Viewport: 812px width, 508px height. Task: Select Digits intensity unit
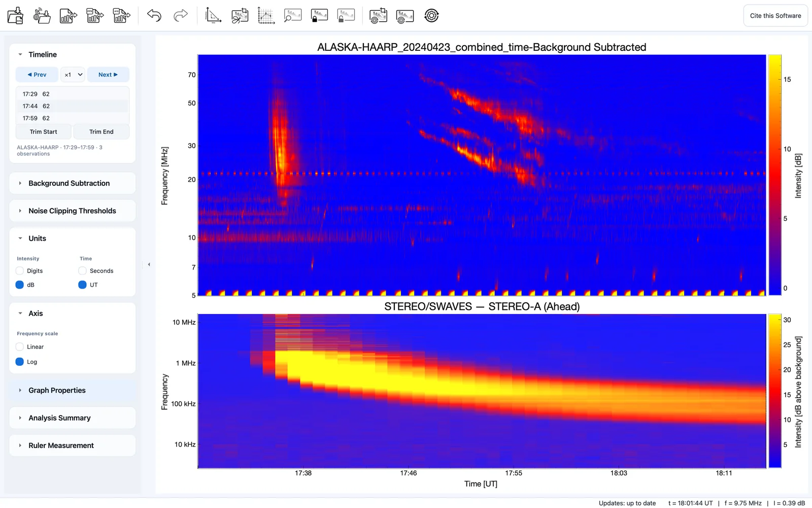click(x=20, y=271)
